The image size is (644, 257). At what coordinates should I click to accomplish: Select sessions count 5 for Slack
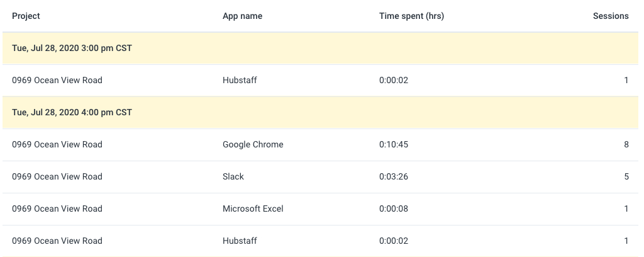pos(626,176)
